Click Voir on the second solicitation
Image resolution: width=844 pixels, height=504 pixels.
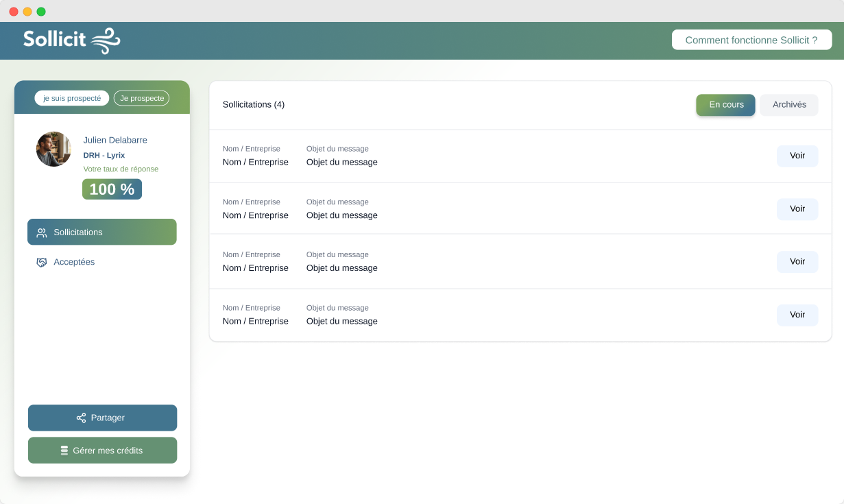(797, 209)
